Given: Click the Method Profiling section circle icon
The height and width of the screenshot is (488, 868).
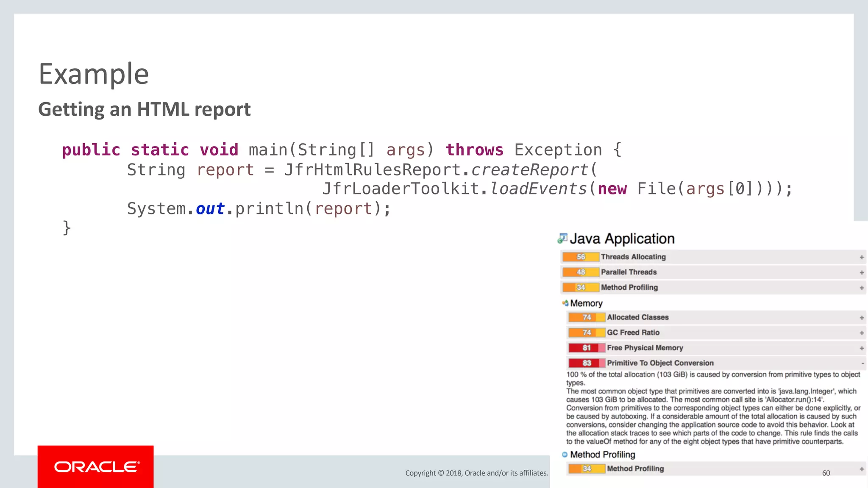Looking at the screenshot, I should 565,455.
